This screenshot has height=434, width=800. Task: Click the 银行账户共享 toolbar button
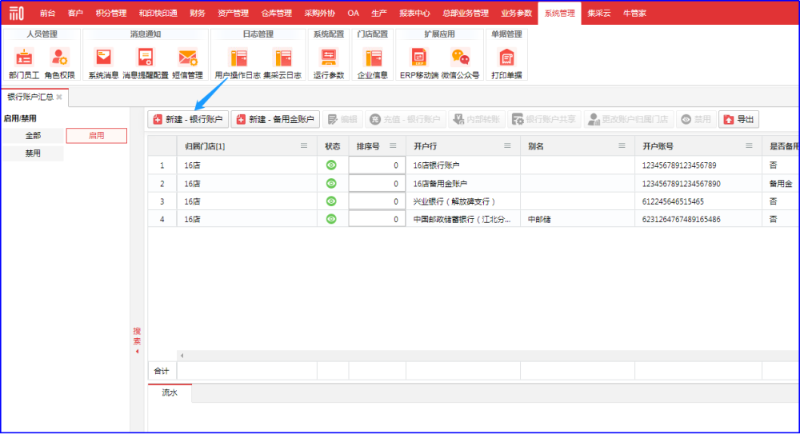coord(544,119)
